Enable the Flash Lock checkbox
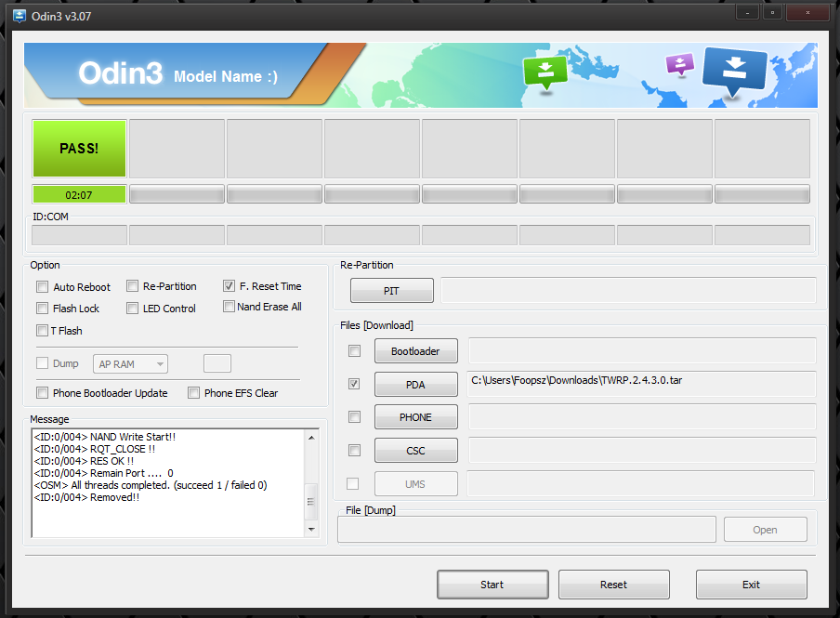840x618 pixels. point(43,309)
